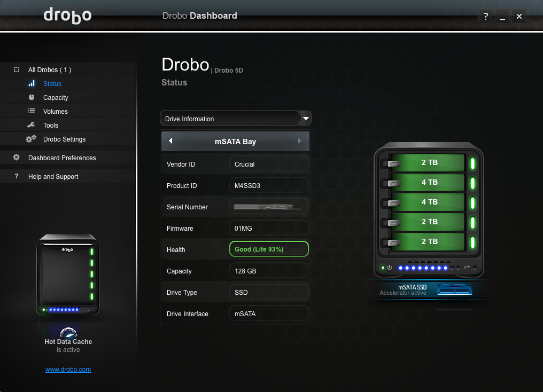Click the Tools wrench icon
The width and height of the screenshot is (543, 392).
(31, 125)
